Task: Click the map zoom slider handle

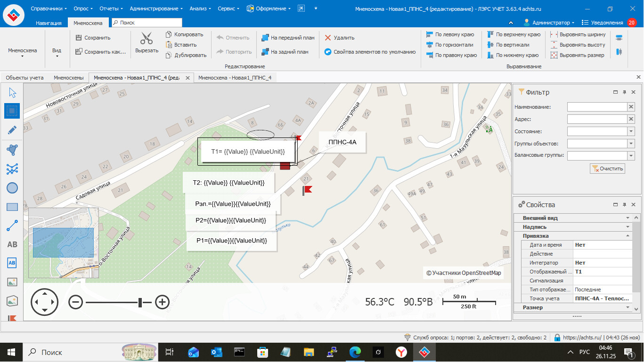Action: tap(140, 302)
